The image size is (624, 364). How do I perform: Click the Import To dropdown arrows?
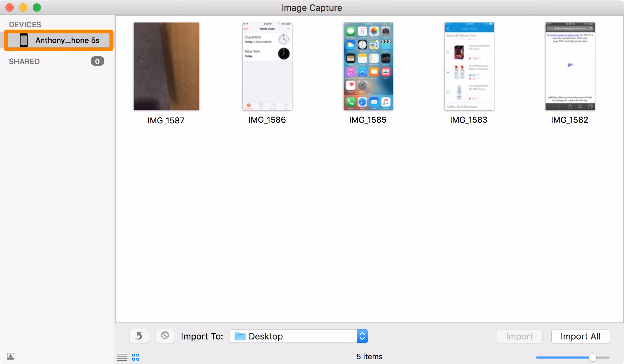(x=363, y=336)
